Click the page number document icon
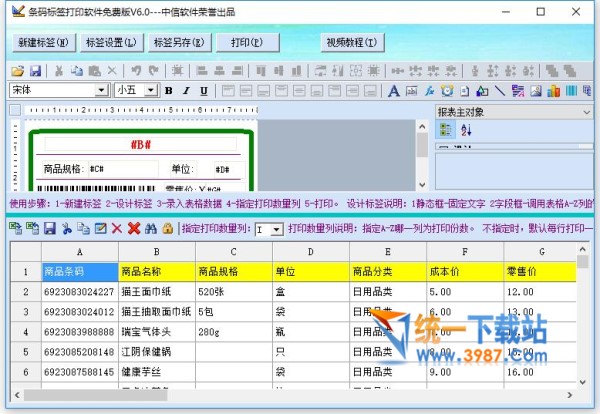Image resolution: width=600 pixels, height=414 pixels. (x=465, y=91)
